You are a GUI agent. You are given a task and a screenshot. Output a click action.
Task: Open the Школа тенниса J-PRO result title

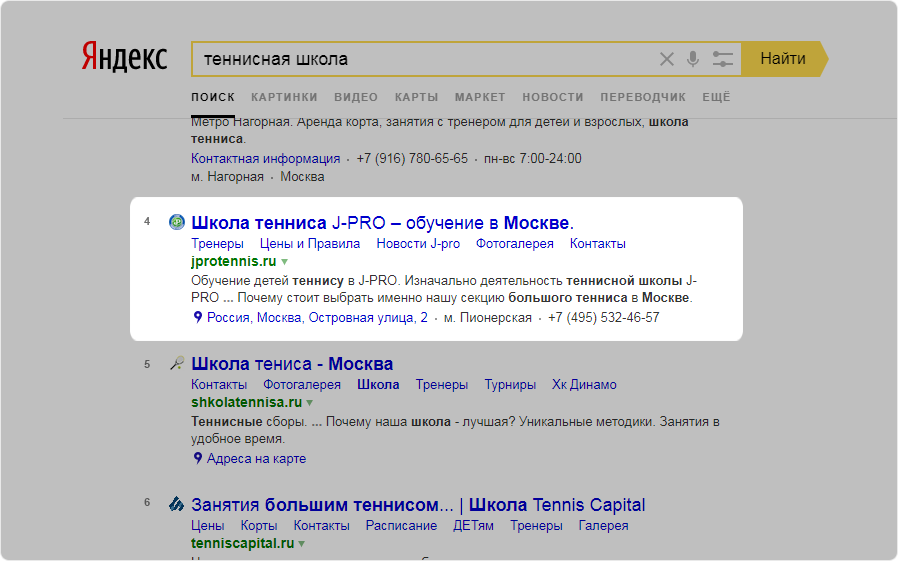(382, 222)
